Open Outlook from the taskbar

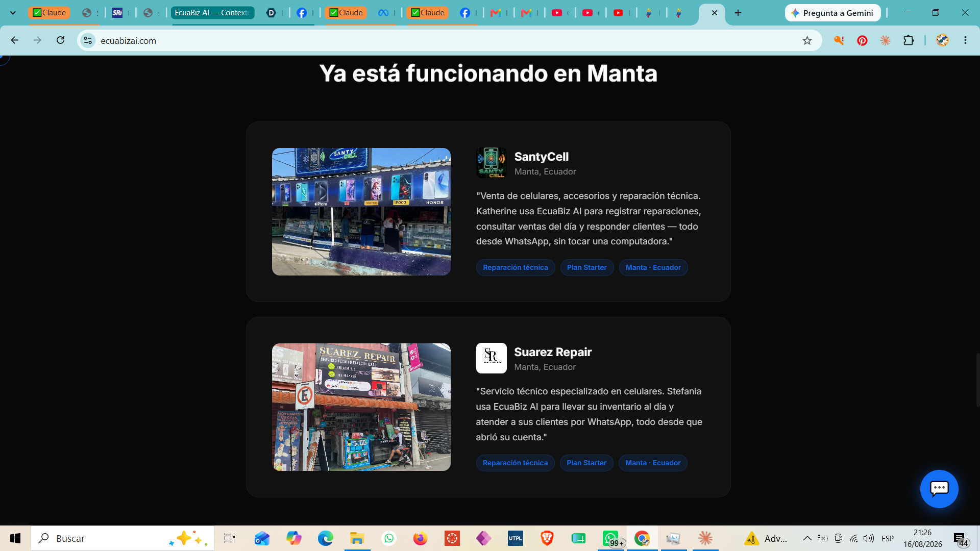pyautogui.click(x=262, y=538)
